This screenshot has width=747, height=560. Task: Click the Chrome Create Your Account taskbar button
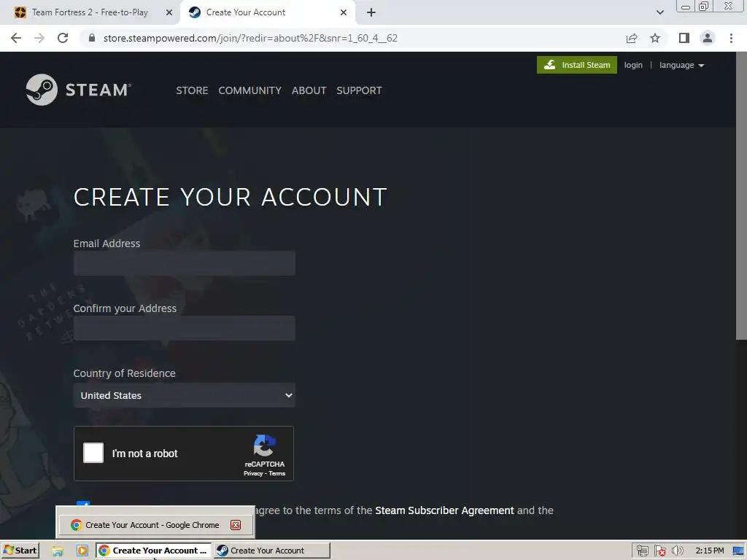point(153,551)
